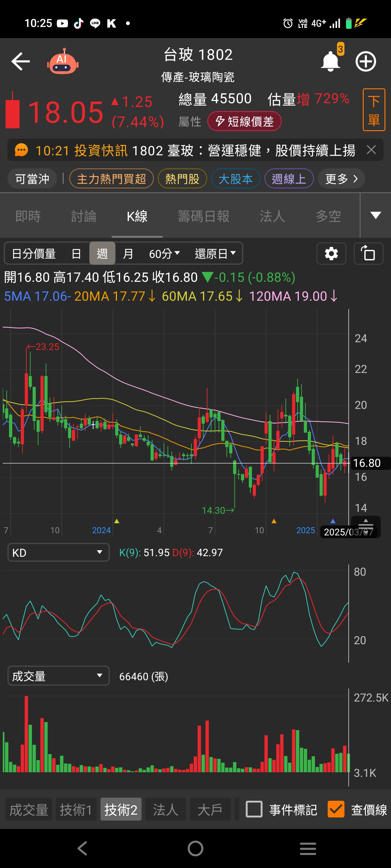Viewport: 391px width, 868px height.
Task: Select the 大股本 tag
Action: pos(236,179)
